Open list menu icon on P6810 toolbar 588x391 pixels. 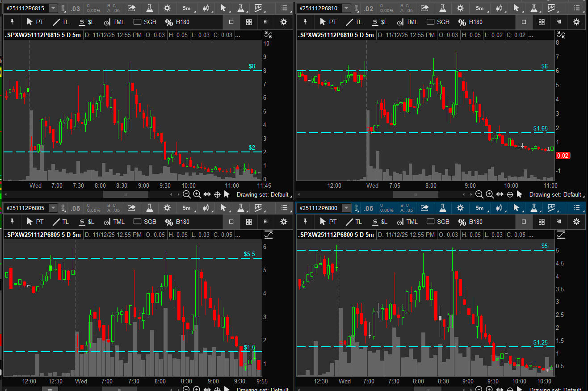577,8
